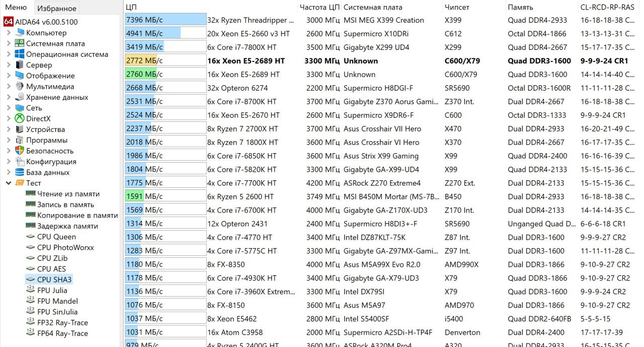Expand the База данных tree node
Screen dimensions: 644x347
click(9, 172)
